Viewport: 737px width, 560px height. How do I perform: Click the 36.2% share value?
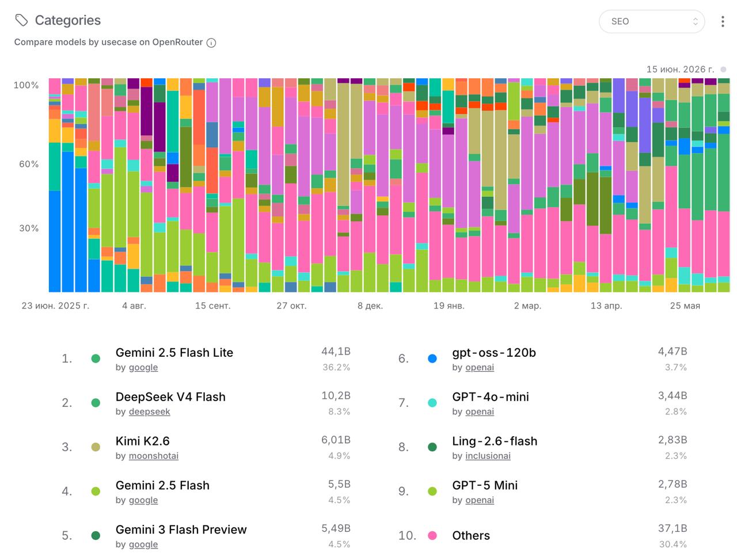[336, 367]
